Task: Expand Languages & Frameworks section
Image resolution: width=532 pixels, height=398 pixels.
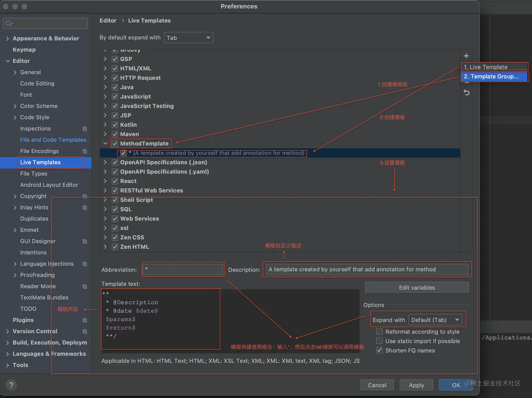Action: pyautogui.click(x=7, y=354)
